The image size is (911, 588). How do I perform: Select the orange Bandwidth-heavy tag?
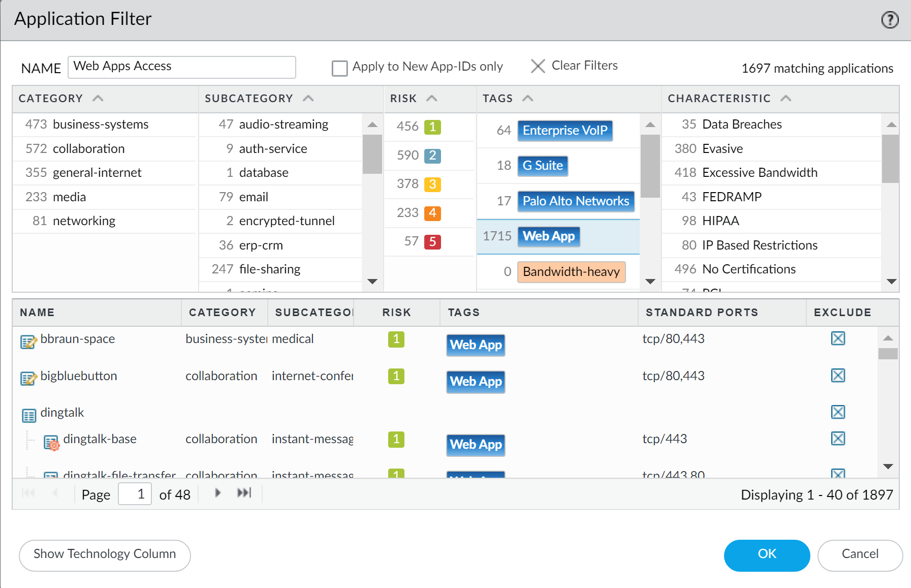pyautogui.click(x=571, y=272)
